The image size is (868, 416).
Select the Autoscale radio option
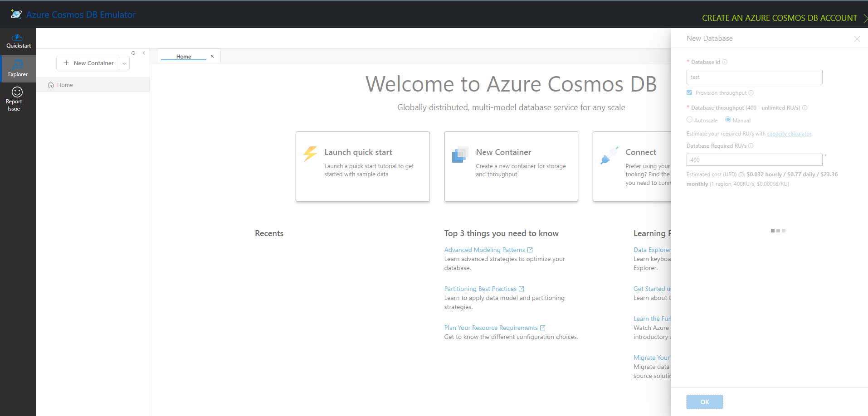689,120
